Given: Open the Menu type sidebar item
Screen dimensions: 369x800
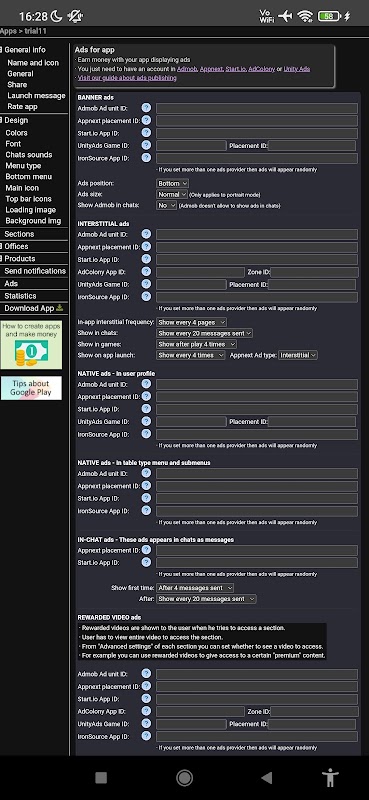Looking at the screenshot, I should point(23,166).
